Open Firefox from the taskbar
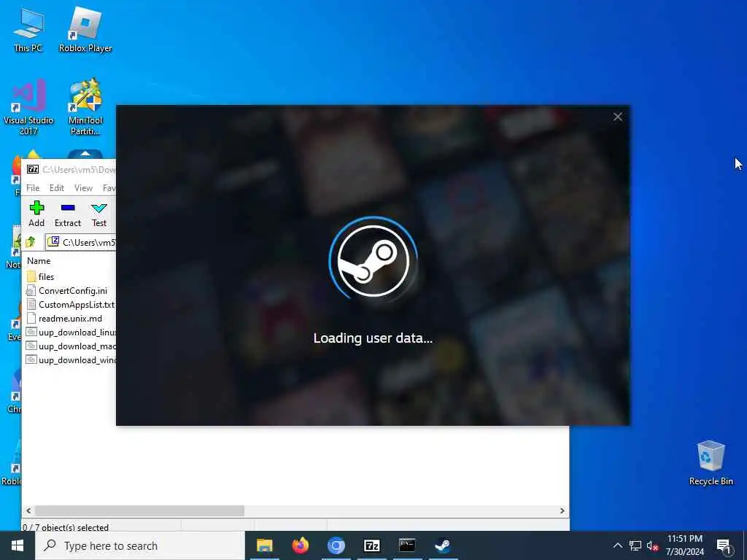The image size is (747, 560). (300, 545)
